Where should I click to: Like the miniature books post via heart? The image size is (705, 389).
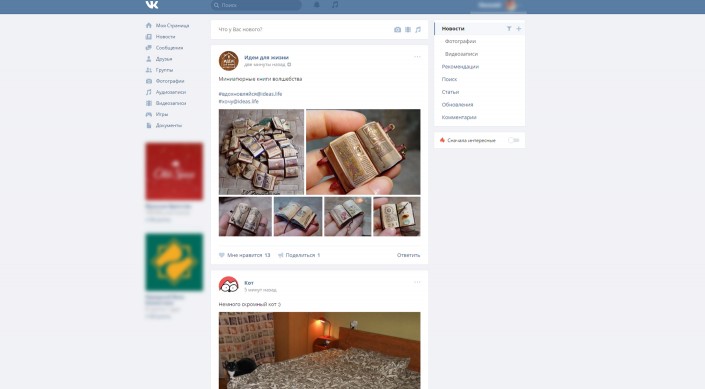click(x=222, y=255)
